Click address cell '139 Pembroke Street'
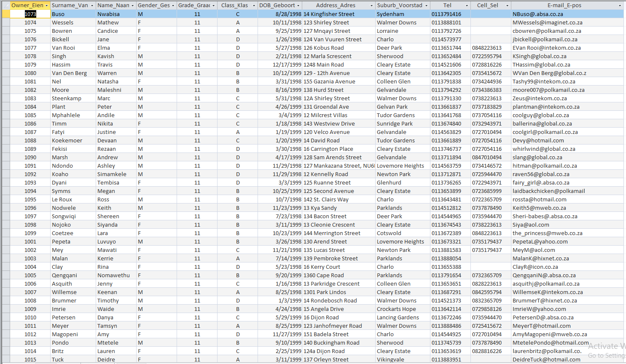The height and width of the screenshot is (364, 626). pos(339,258)
